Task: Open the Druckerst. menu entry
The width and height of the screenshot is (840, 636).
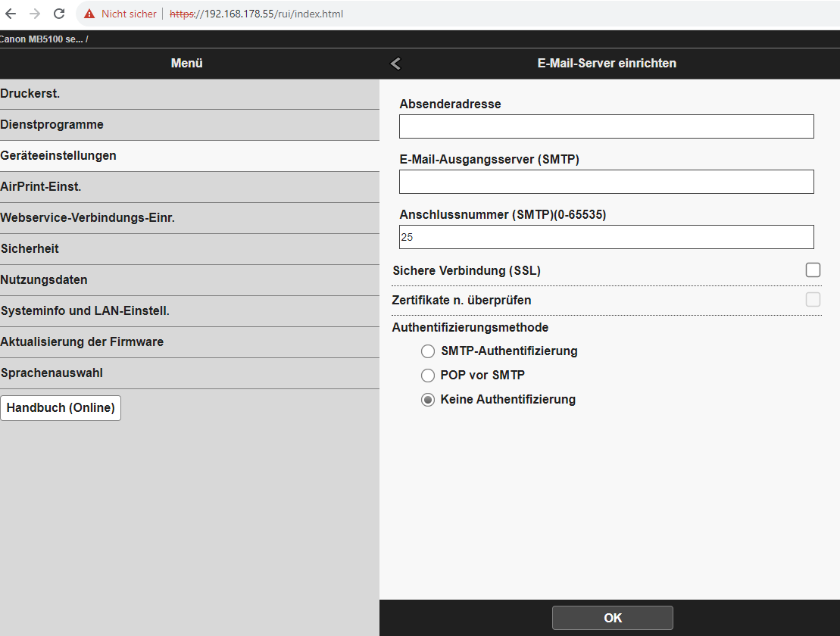Action: [x=189, y=94]
